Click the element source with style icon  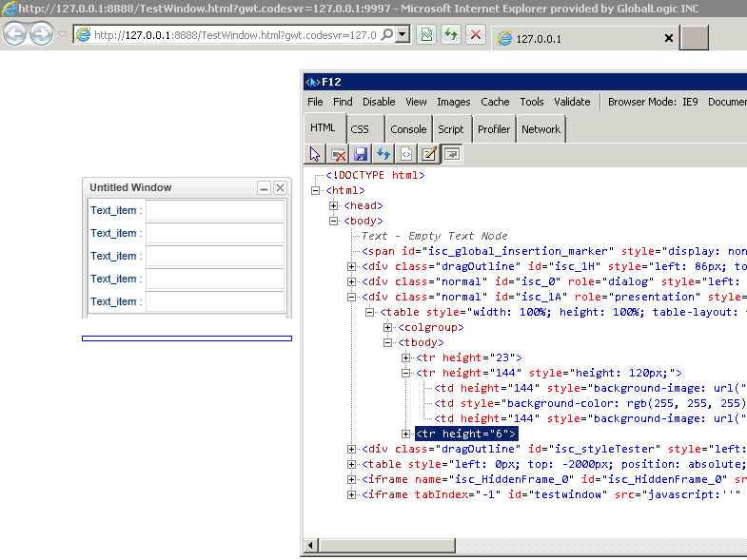pos(406,154)
